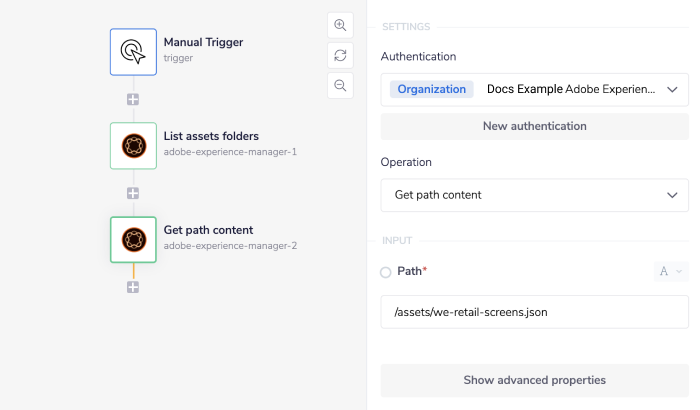Image resolution: width=700 pixels, height=410 pixels.
Task: Toggle the Path field radio button
Action: pos(386,272)
